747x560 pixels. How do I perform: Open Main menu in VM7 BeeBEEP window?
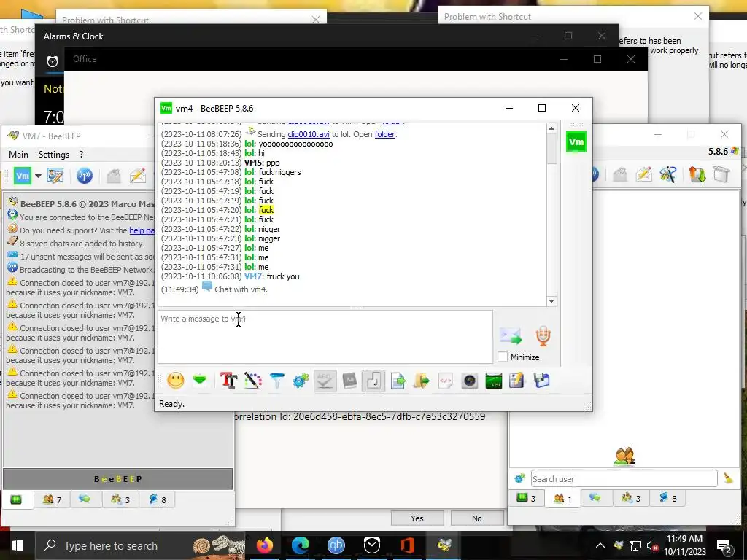click(18, 155)
